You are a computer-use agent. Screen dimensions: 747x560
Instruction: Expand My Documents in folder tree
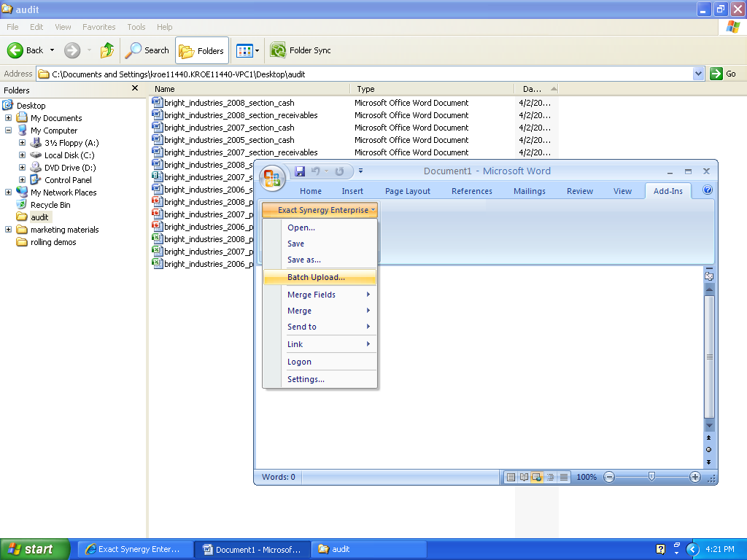8,117
